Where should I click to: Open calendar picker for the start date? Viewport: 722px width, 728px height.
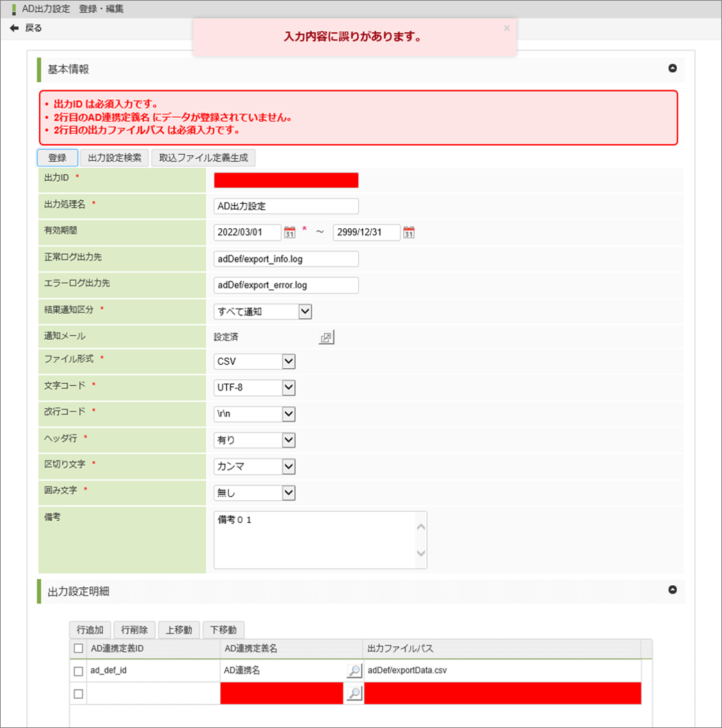pyautogui.click(x=290, y=232)
